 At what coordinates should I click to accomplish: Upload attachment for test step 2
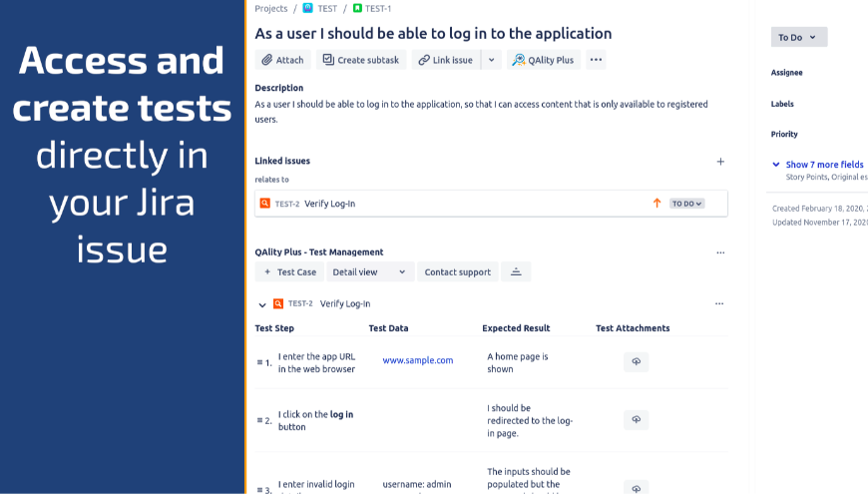click(637, 420)
